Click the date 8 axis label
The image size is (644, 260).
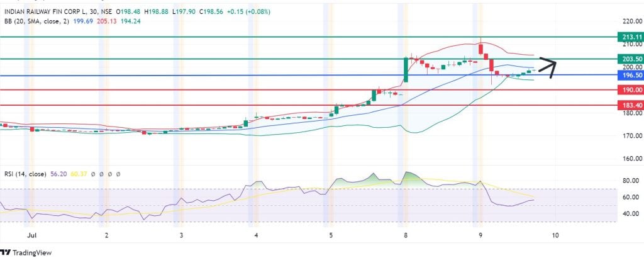point(406,235)
